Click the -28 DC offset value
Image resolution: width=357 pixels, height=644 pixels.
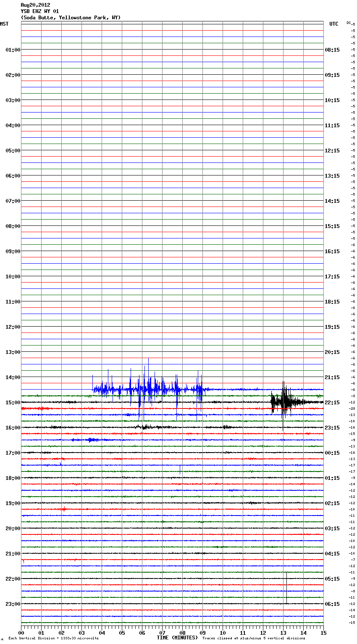352,408
